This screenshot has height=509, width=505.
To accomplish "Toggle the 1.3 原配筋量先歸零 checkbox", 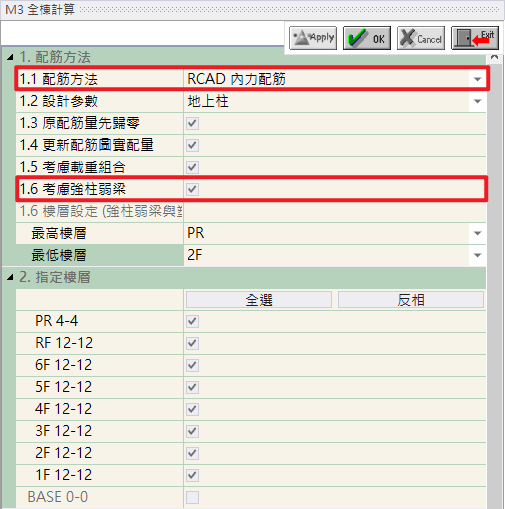I will point(192,123).
